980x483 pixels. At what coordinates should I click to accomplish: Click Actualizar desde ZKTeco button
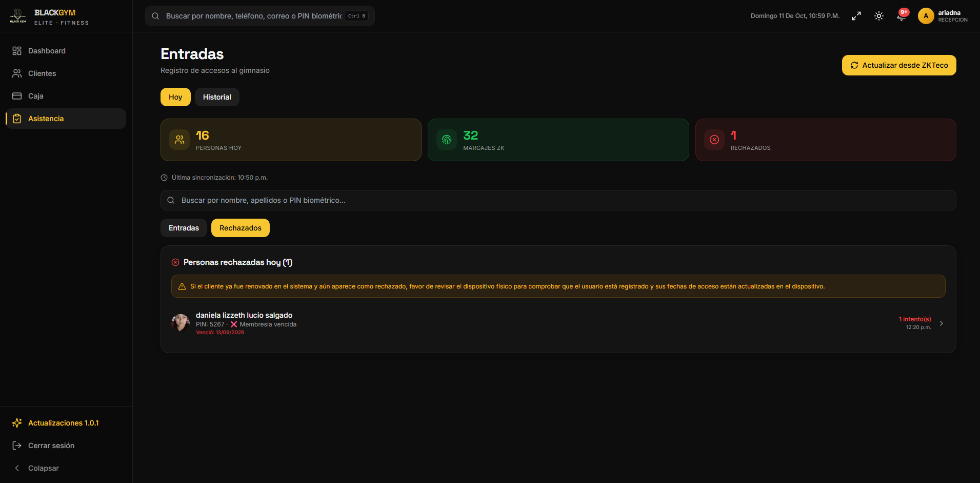point(899,65)
